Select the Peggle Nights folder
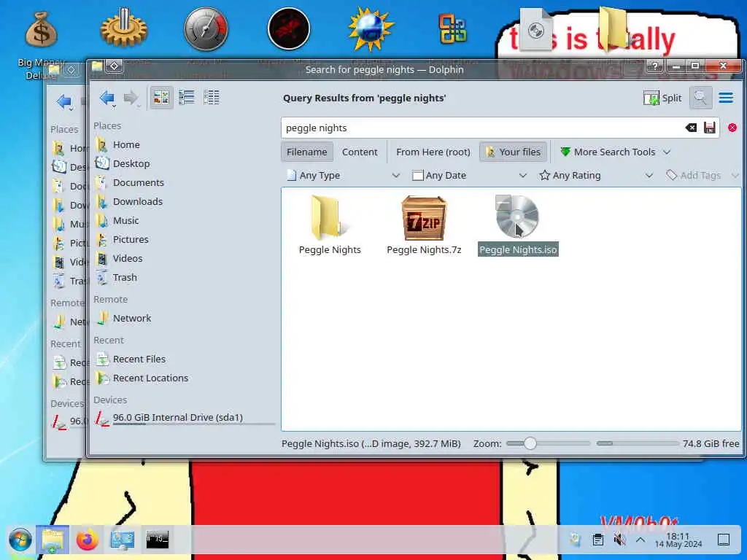Image resolution: width=747 pixels, height=560 pixels. (x=330, y=225)
